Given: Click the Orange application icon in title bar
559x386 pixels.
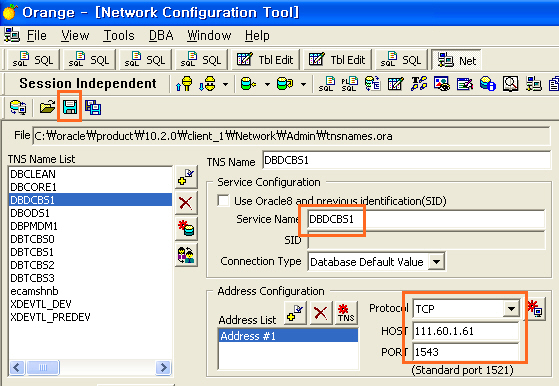Looking at the screenshot, I should click(10, 12).
